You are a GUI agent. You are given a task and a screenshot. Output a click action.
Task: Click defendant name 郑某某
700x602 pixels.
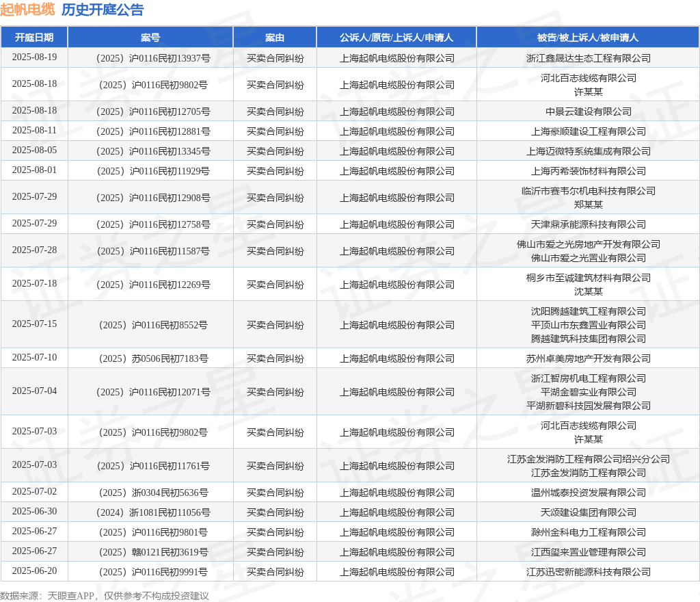tap(588, 205)
